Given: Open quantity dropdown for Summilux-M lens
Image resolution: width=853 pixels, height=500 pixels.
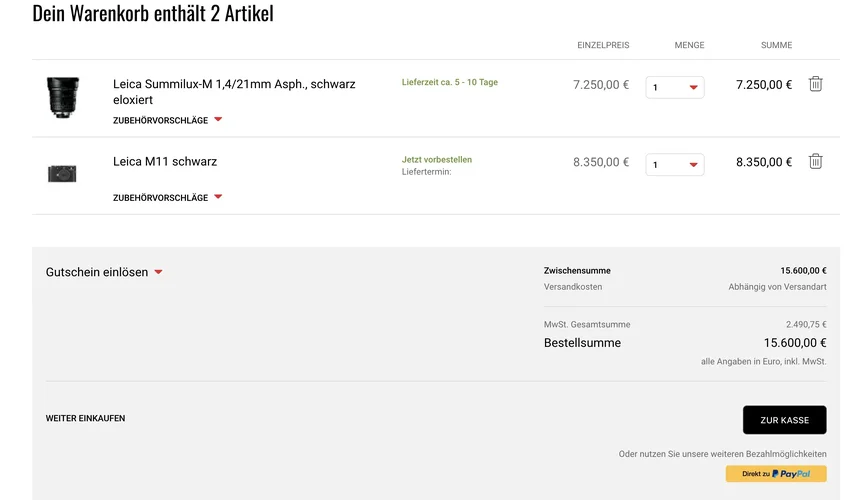Looking at the screenshot, I should point(675,87).
